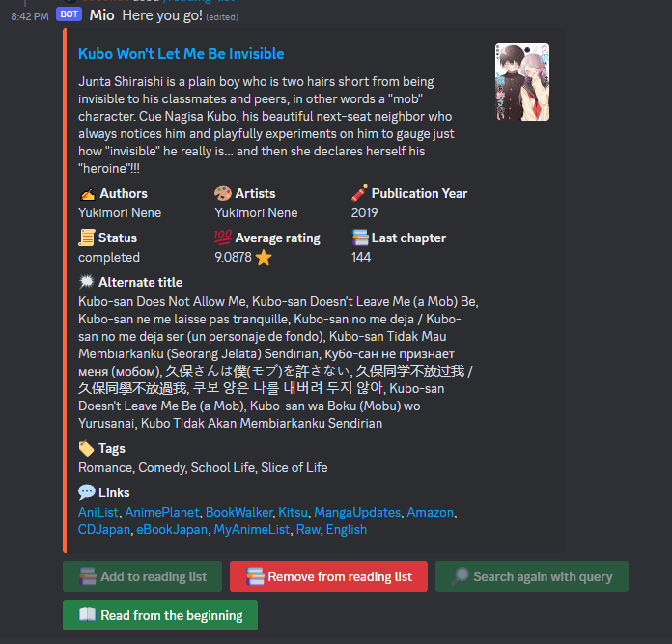Open the MyAnimeList link
This screenshot has height=644, width=672.
[252, 530]
